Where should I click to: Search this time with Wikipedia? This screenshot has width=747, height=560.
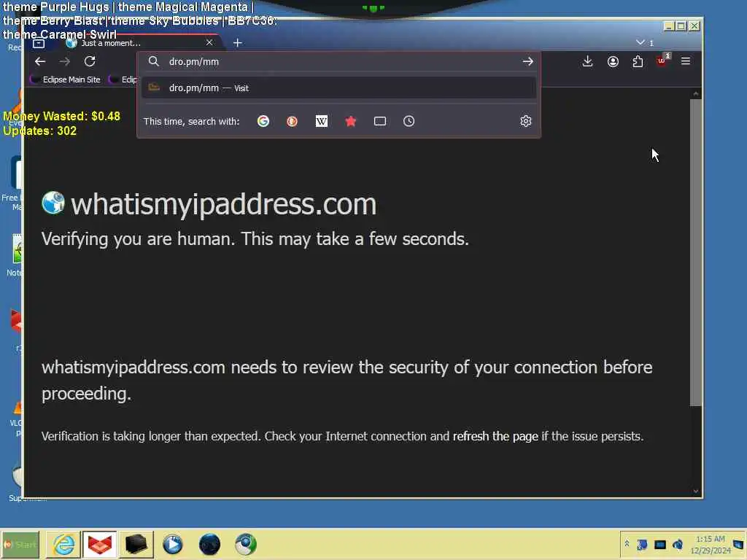tap(322, 122)
